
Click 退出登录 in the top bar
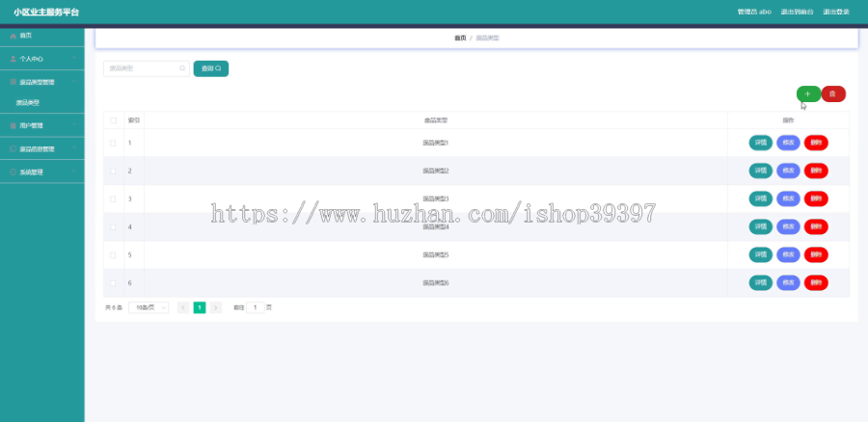tap(836, 12)
